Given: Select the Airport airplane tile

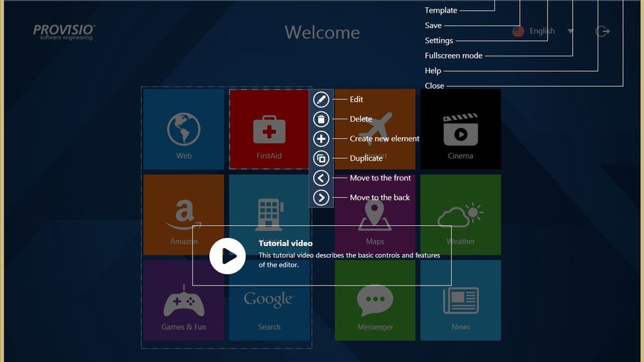Looking at the screenshot, I should [375, 129].
